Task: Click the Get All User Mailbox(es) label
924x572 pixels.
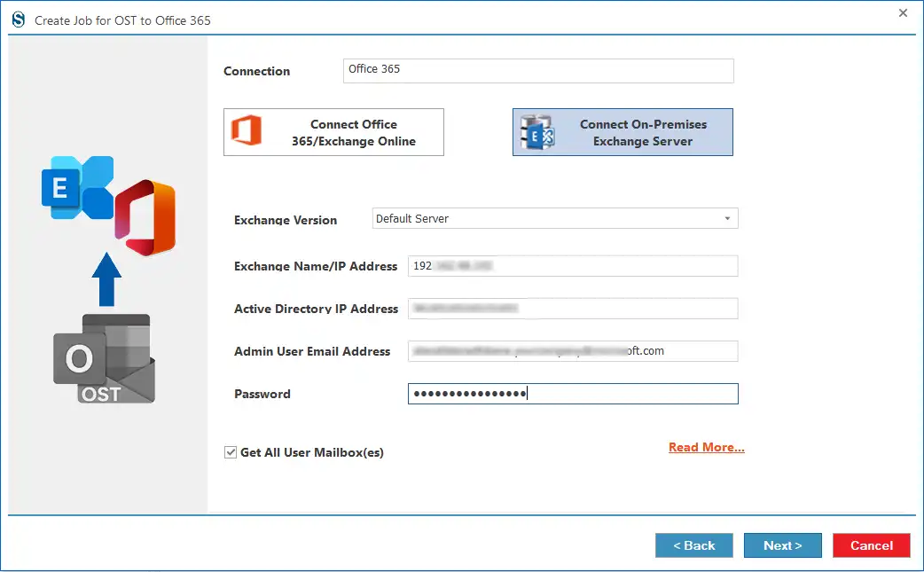Action: click(312, 452)
